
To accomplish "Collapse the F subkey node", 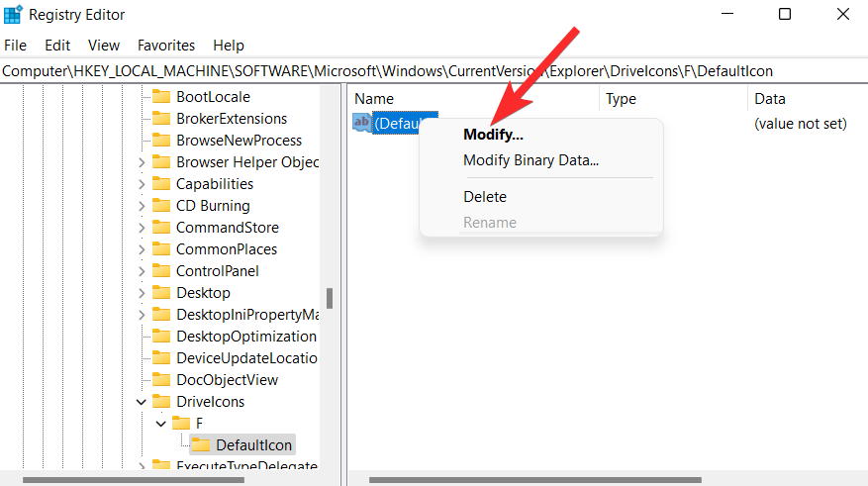I will [161, 424].
